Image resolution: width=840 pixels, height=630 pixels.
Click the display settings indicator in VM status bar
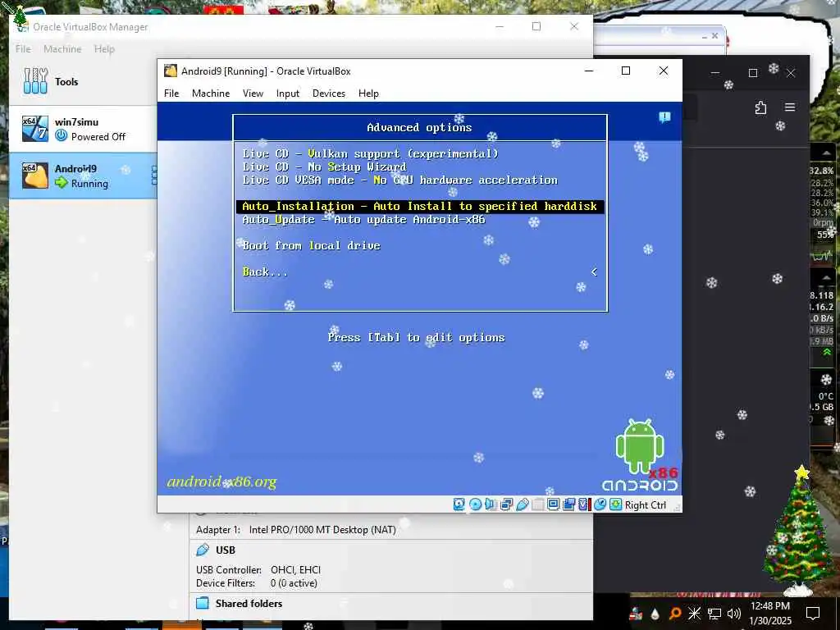pos(554,504)
